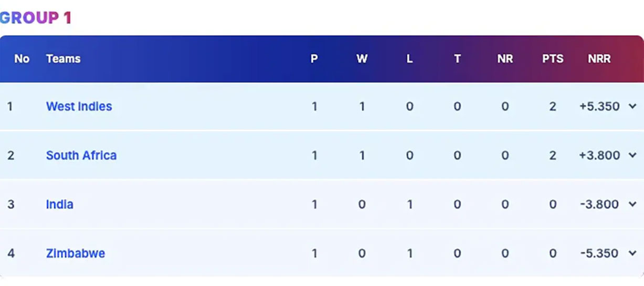Click West Indies NRR value +5.350

(x=599, y=106)
